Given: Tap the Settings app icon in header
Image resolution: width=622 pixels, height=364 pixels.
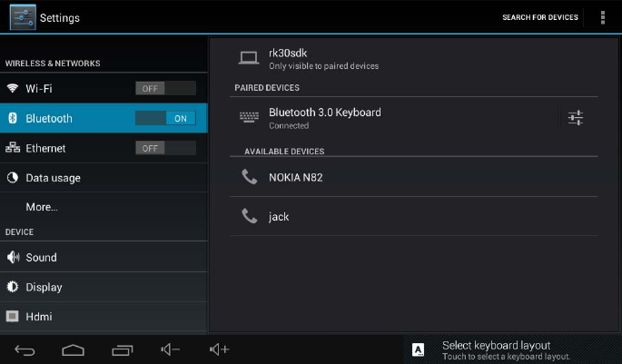Looking at the screenshot, I should pyautogui.click(x=23, y=17).
